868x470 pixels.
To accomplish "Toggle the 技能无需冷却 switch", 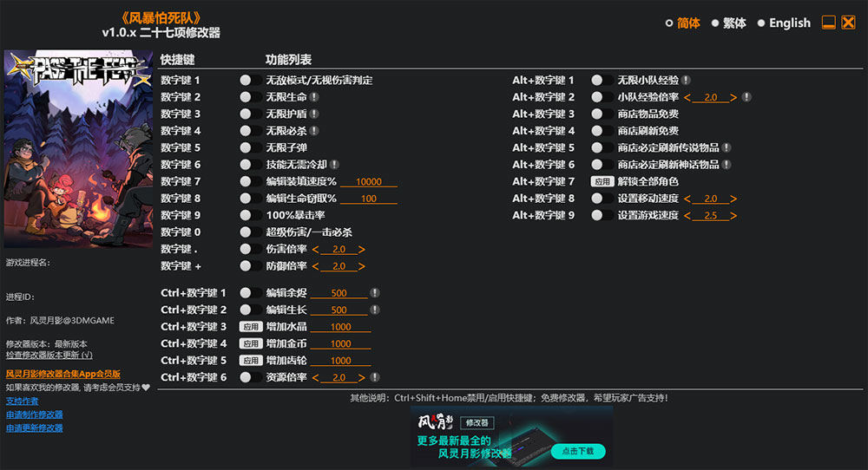I will tap(250, 165).
